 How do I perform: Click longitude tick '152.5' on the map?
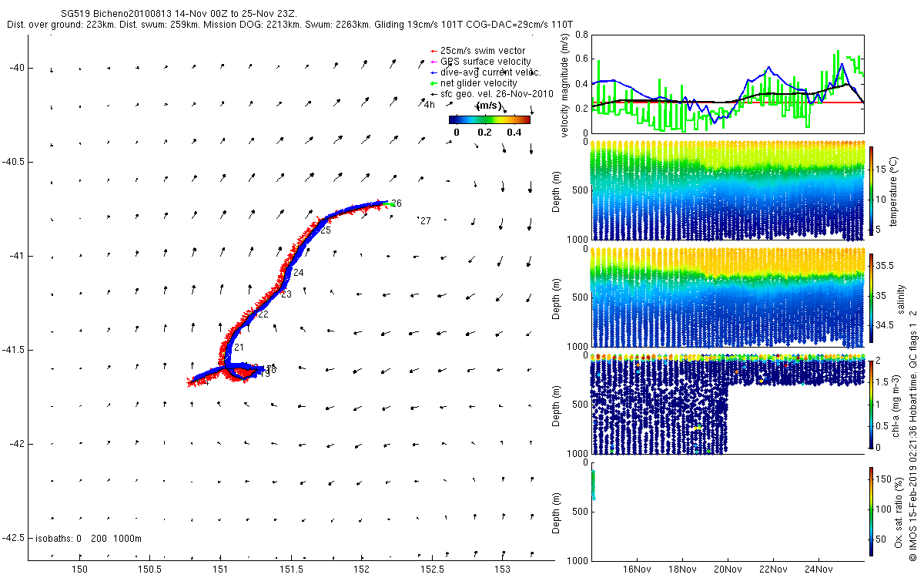[432, 570]
